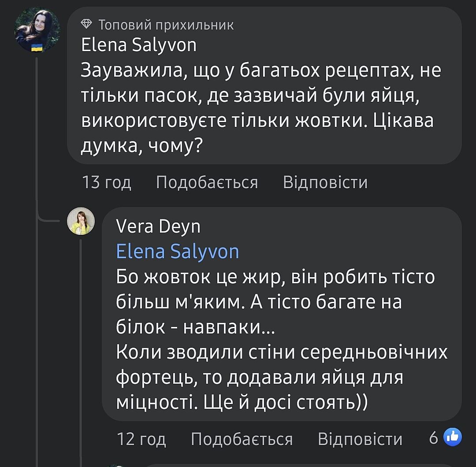Tap the blue thumbs-up reaction icon

point(452,437)
